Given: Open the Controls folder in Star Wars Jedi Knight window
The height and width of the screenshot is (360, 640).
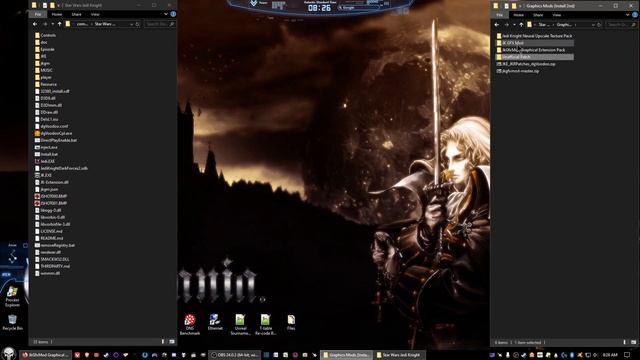Looking at the screenshot, I should [46, 36].
